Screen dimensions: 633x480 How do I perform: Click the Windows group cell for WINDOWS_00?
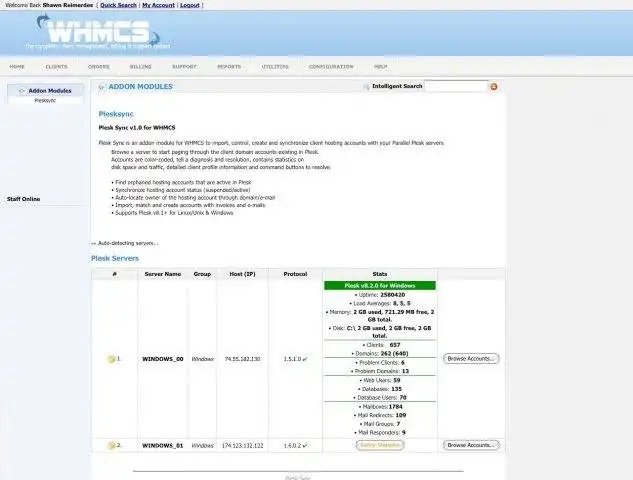(x=202, y=359)
